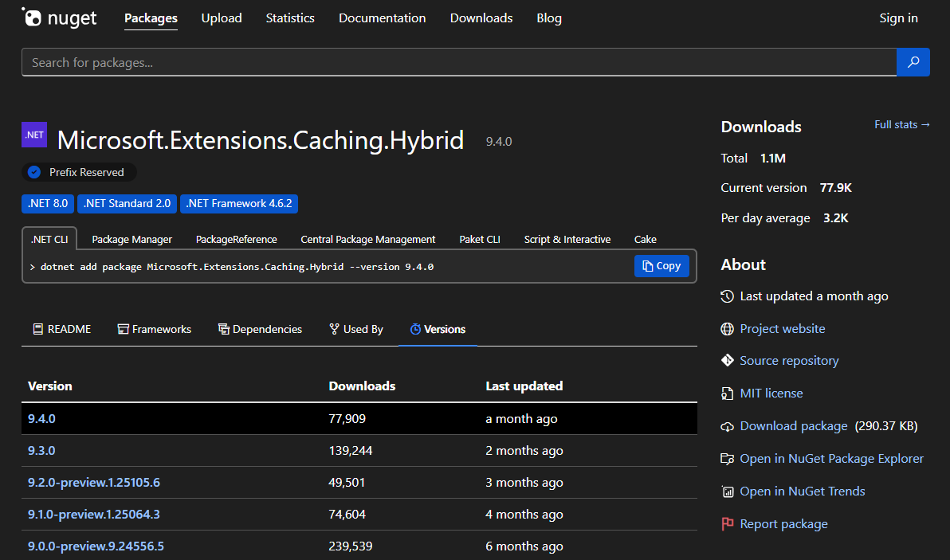This screenshot has width=950, height=560.
Task: Click Open in NuGet Trends
Action: [x=803, y=491]
